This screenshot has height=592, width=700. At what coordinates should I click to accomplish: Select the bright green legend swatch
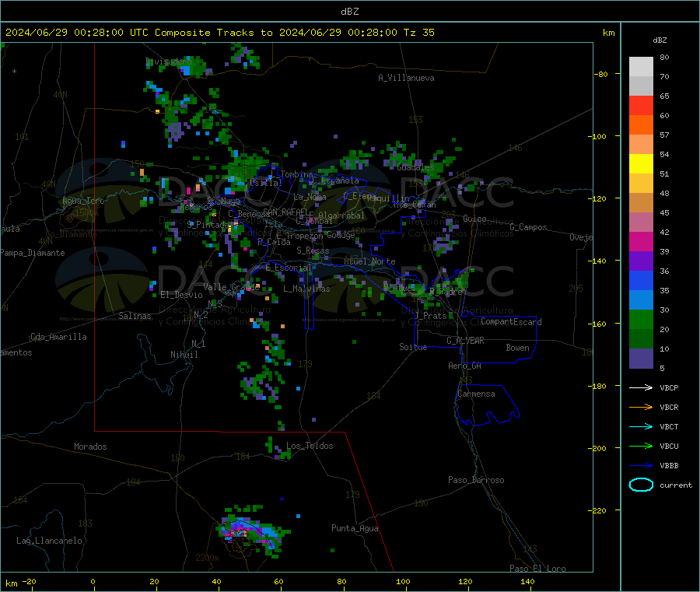click(641, 319)
